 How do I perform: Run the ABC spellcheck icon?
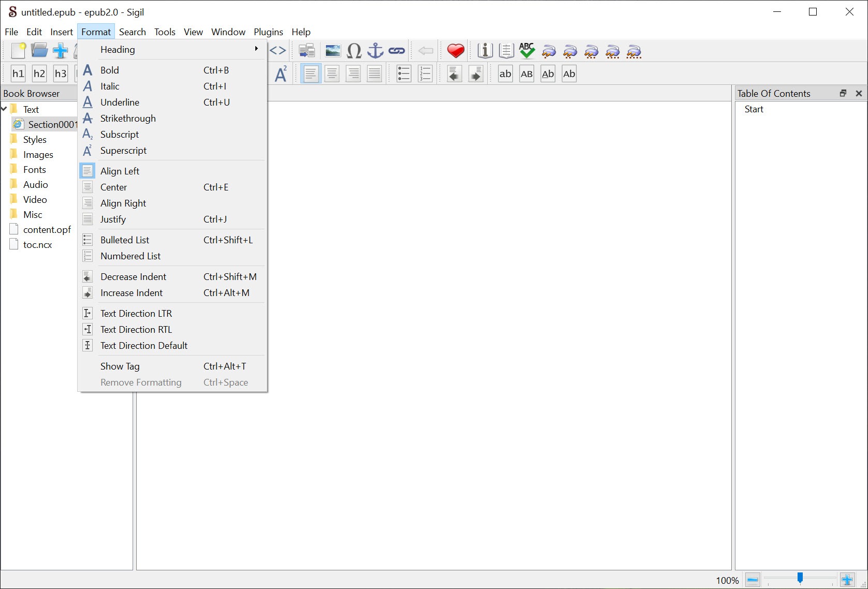[527, 51]
